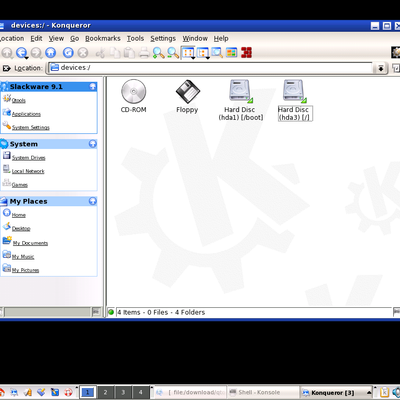This screenshot has width=400, height=400.
Task: Click the lifebuoy help panel icon
Action: point(68,392)
